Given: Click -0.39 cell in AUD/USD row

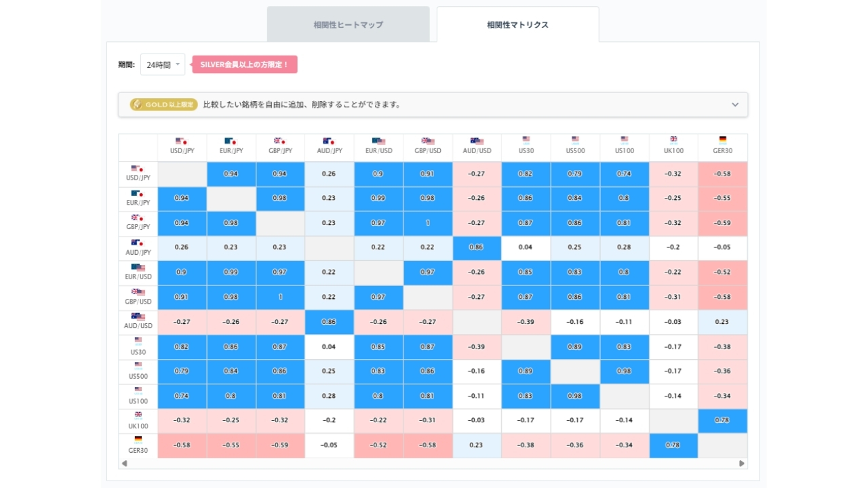Looking at the screenshot, I should (x=526, y=323).
